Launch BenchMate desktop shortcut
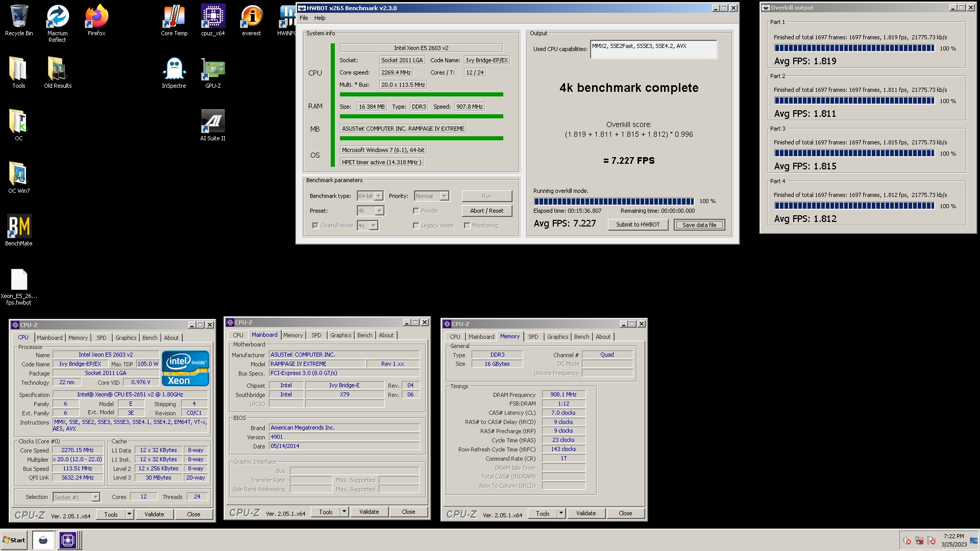The height and width of the screenshot is (551, 980). coord(19,230)
